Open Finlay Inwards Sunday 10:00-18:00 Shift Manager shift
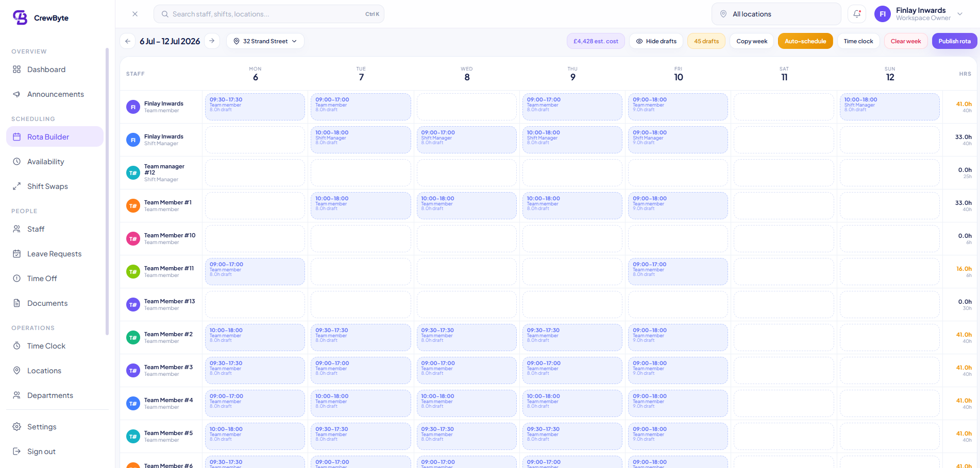This screenshot has height=468, width=980. [890, 107]
